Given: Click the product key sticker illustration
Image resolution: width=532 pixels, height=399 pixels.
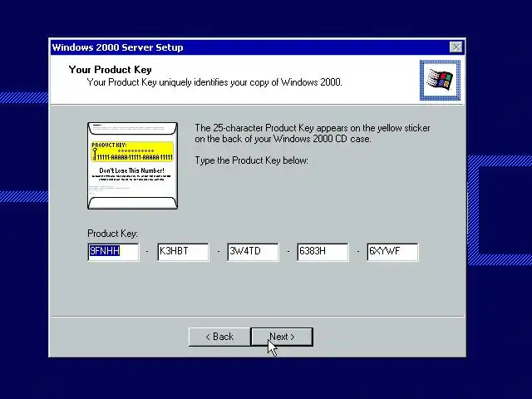Looking at the screenshot, I should click(x=132, y=165).
